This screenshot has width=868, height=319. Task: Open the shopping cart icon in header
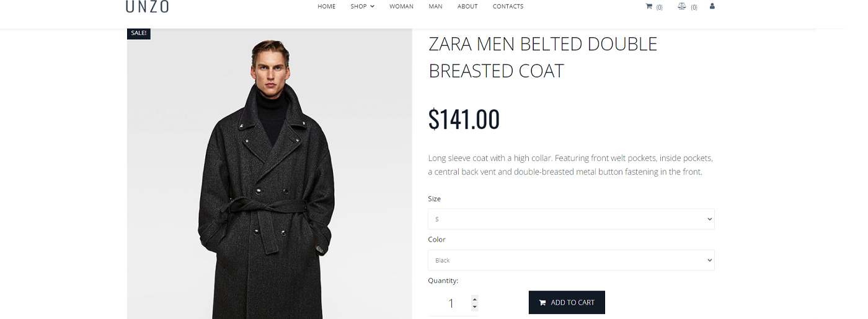click(649, 6)
